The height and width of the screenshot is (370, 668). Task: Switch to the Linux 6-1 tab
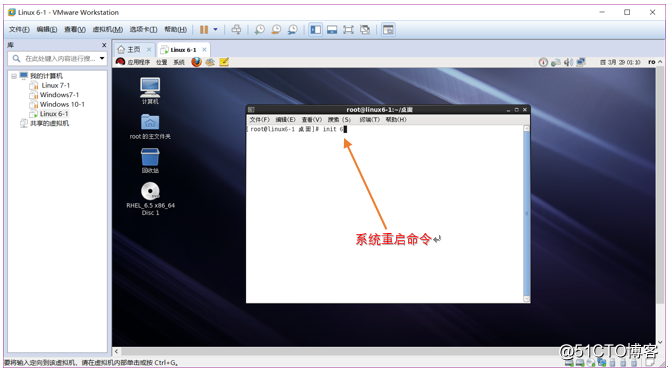[183, 50]
